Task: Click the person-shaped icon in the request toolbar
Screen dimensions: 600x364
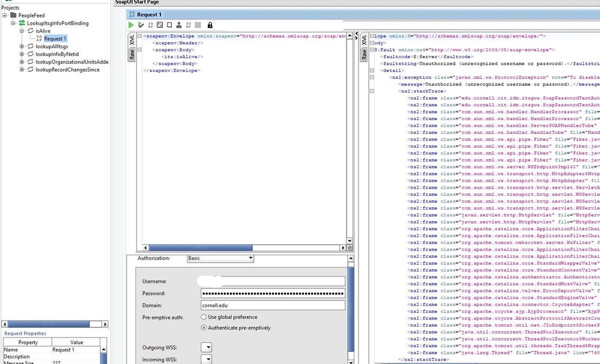Action: (x=179, y=25)
